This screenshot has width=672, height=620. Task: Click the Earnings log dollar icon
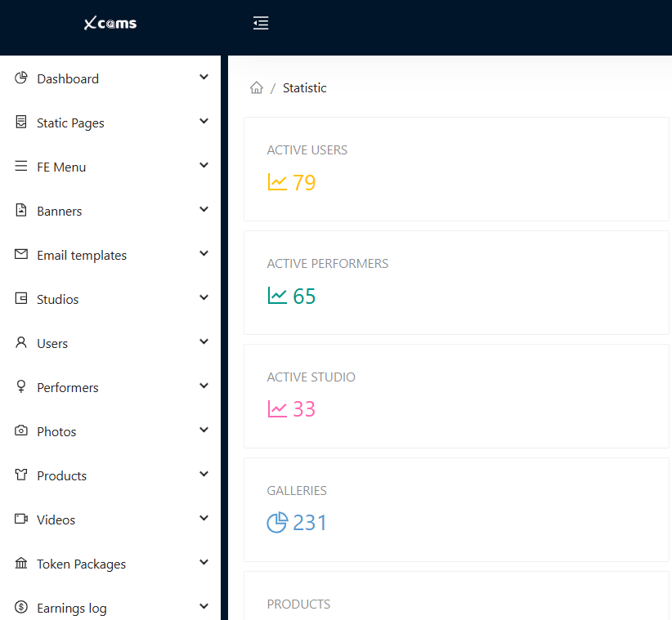(x=20, y=606)
